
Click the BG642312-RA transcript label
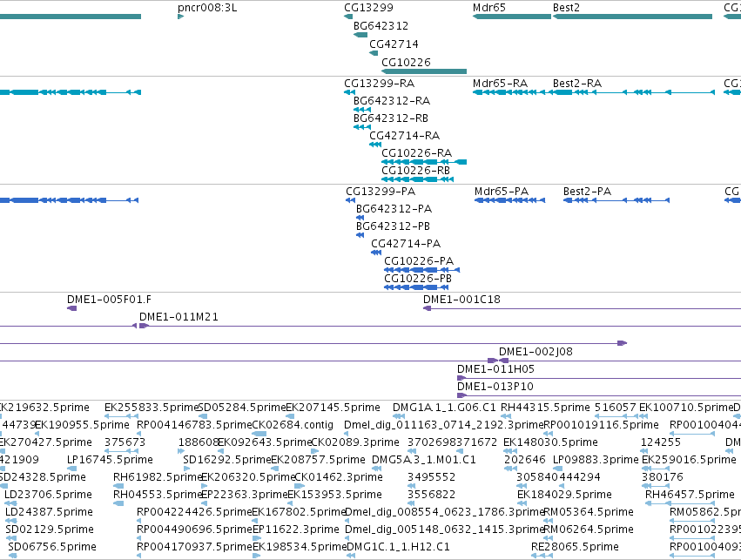[392, 101]
